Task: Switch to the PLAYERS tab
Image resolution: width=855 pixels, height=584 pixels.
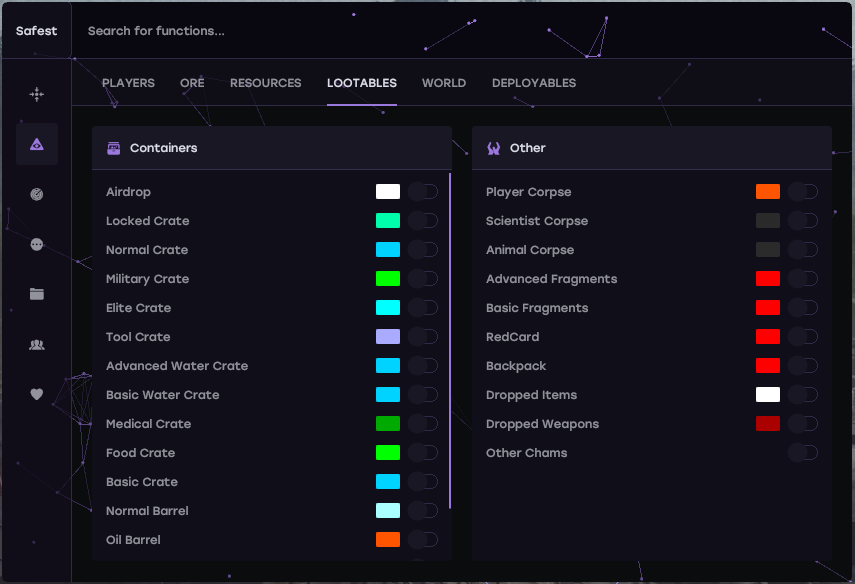Action: click(x=128, y=83)
